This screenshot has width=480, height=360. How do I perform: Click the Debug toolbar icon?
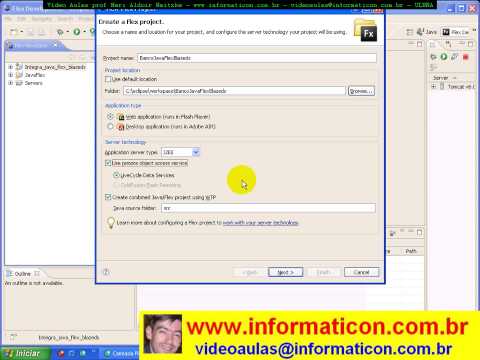(60, 32)
